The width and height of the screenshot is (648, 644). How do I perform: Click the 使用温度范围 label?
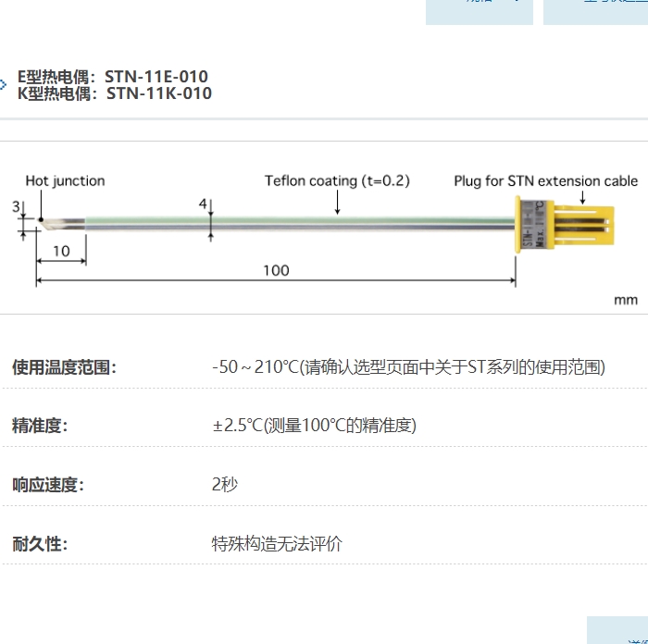click(x=65, y=367)
